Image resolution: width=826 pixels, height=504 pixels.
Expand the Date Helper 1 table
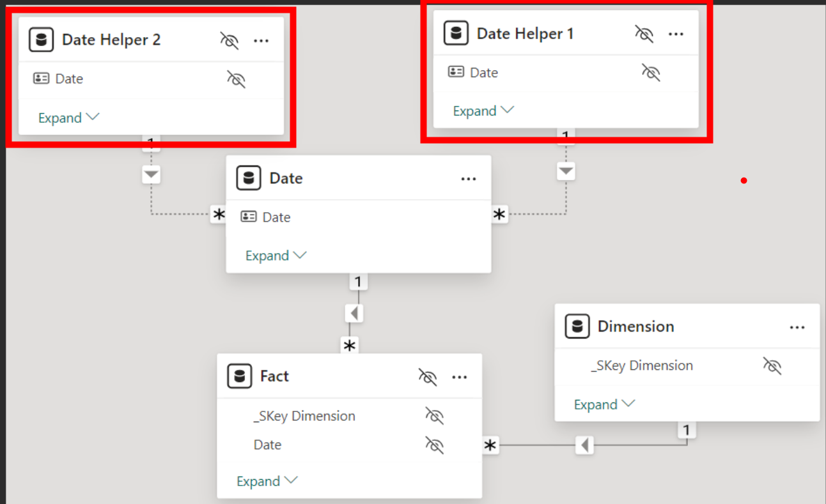(x=483, y=111)
